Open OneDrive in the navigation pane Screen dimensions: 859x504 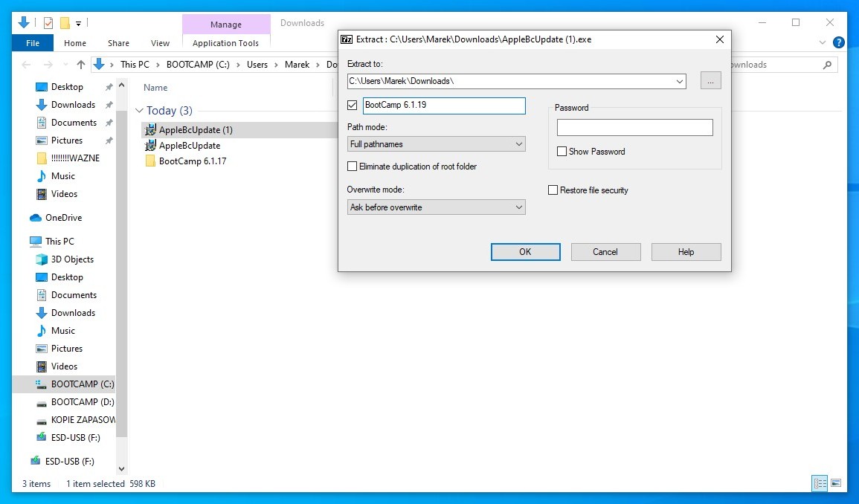coord(56,218)
